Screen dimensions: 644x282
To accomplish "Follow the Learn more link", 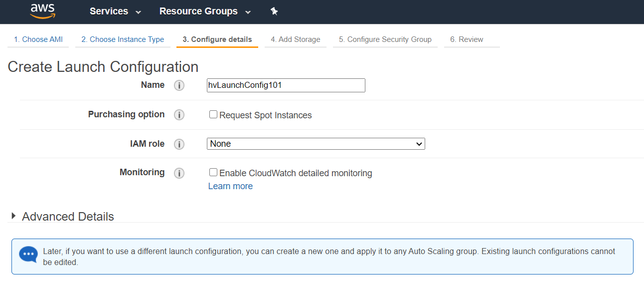I will (x=230, y=186).
